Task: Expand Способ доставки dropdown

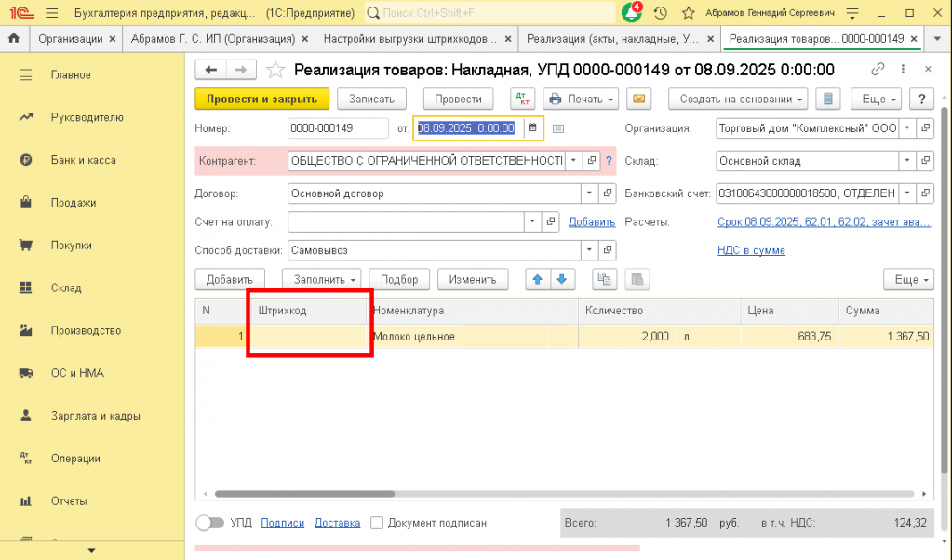Action: [590, 250]
